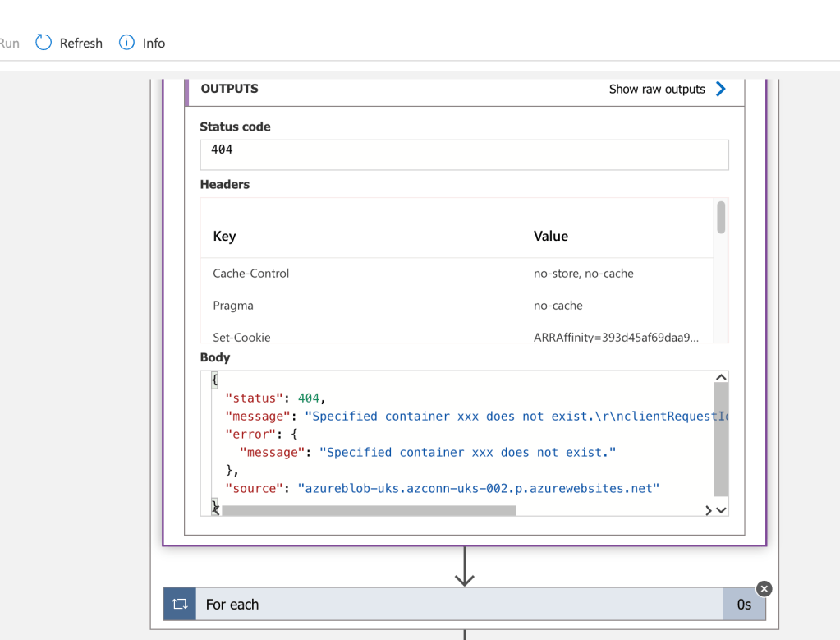Click the Body vertical scrollbar thumb
840x640 pixels.
tap(721, 440)
